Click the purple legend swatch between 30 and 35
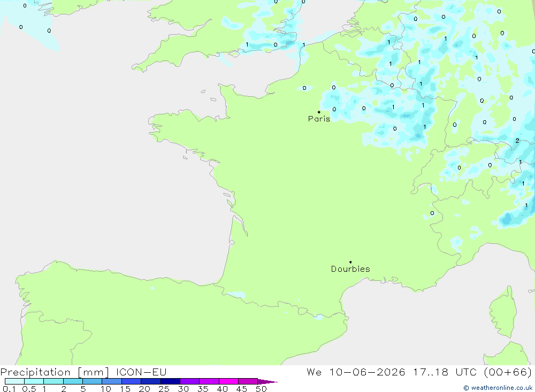535x392 pixels. coord(190,381)
